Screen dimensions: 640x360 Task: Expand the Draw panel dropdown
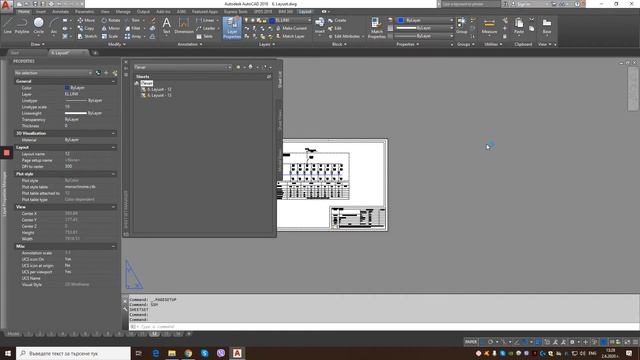pos(38,44)
